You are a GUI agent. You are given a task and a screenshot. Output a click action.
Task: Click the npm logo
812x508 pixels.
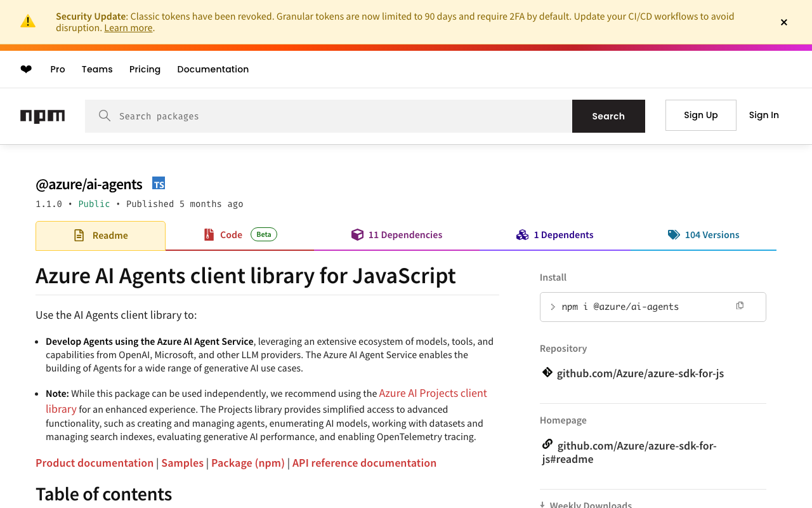pos(43,116)
